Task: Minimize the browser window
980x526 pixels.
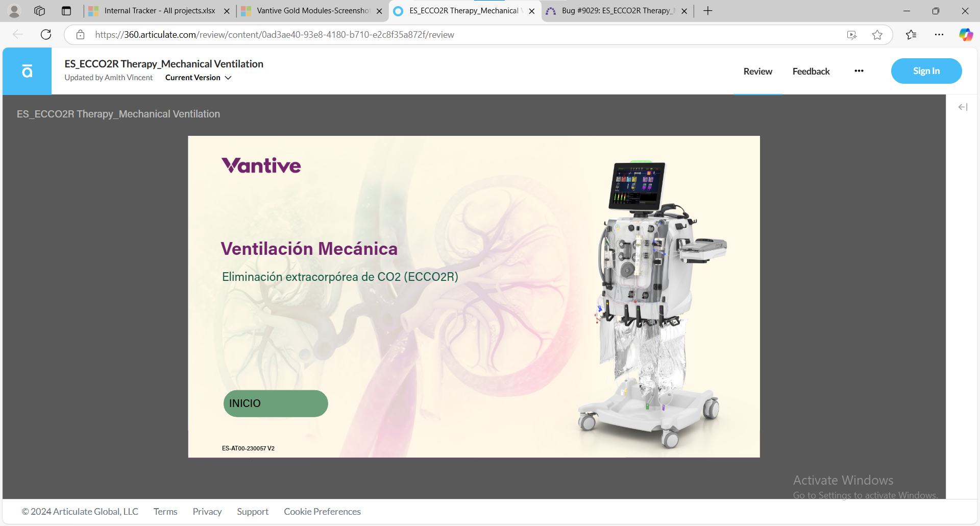Action: click(x=906, y=11)
